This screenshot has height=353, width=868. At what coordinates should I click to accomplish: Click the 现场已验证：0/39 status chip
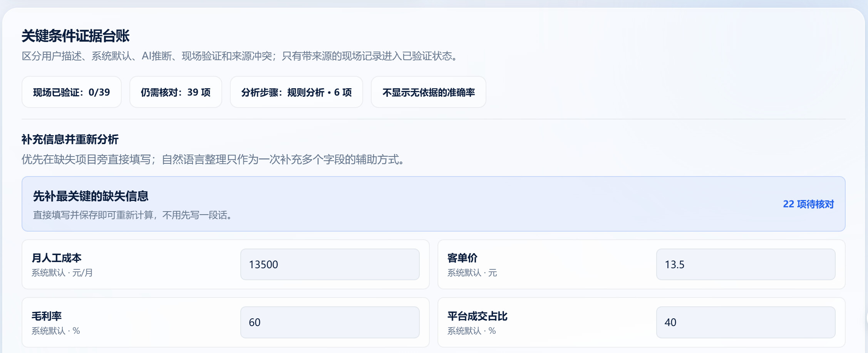tap(72, 92)
